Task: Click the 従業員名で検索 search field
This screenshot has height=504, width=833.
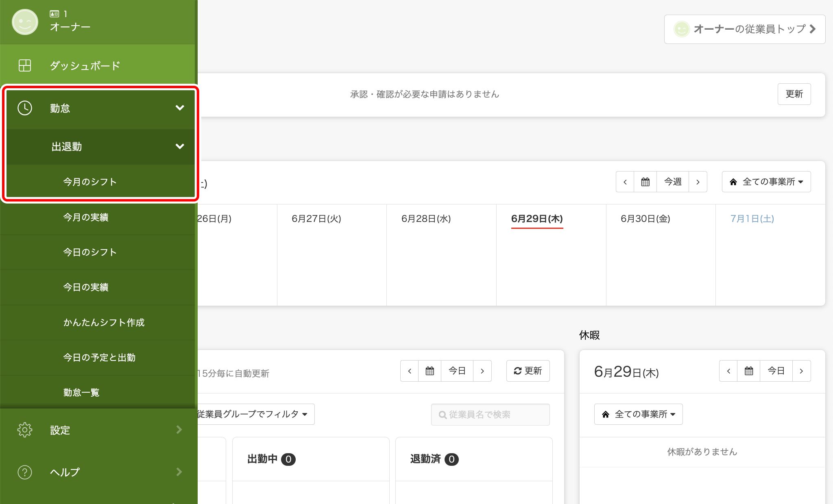Action: 490,414
